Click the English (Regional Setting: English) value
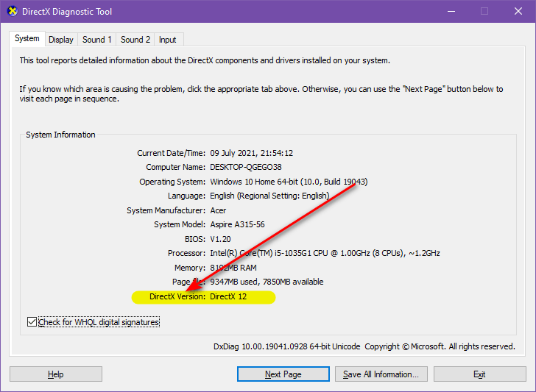Viewport: 536px width, 392px height. (x=269, y=196)
